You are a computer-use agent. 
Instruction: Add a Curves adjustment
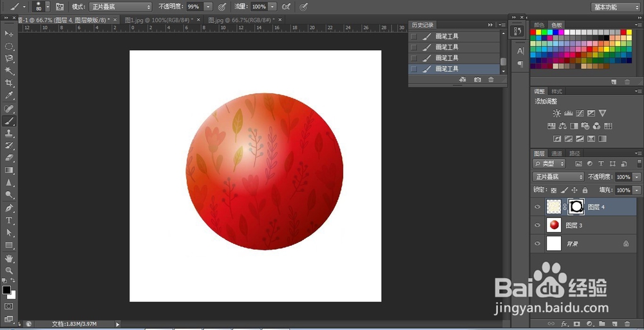pyautogui.click(x=580, y=113)
